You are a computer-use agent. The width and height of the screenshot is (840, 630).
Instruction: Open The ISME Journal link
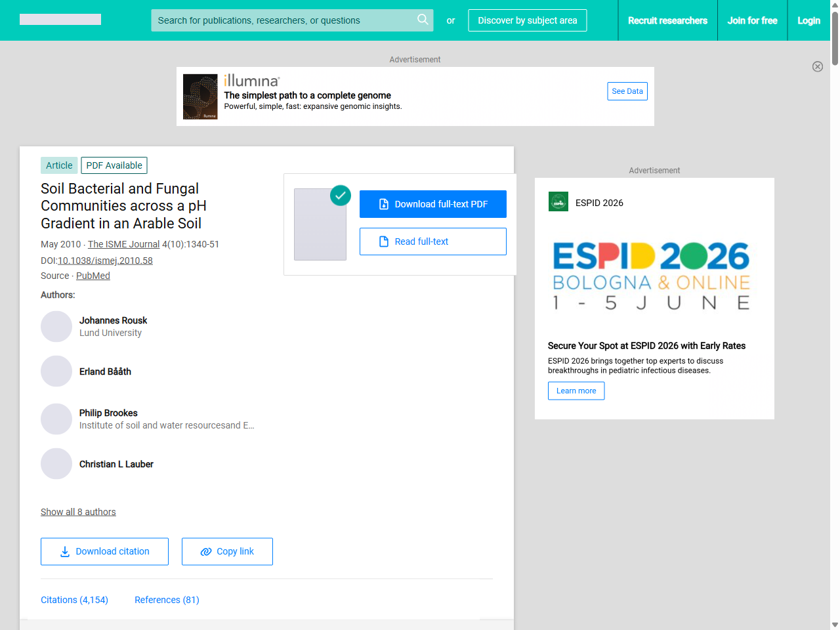point(123,244)
